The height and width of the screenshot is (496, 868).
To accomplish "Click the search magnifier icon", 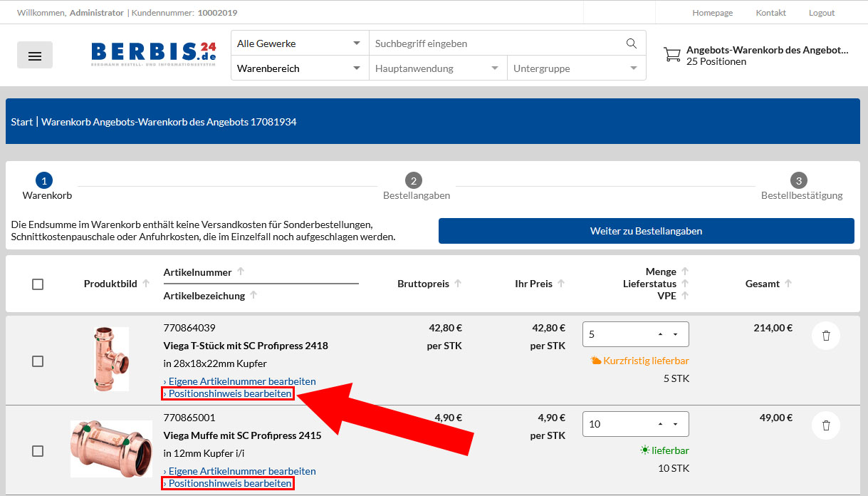I will tap(632, 43).
